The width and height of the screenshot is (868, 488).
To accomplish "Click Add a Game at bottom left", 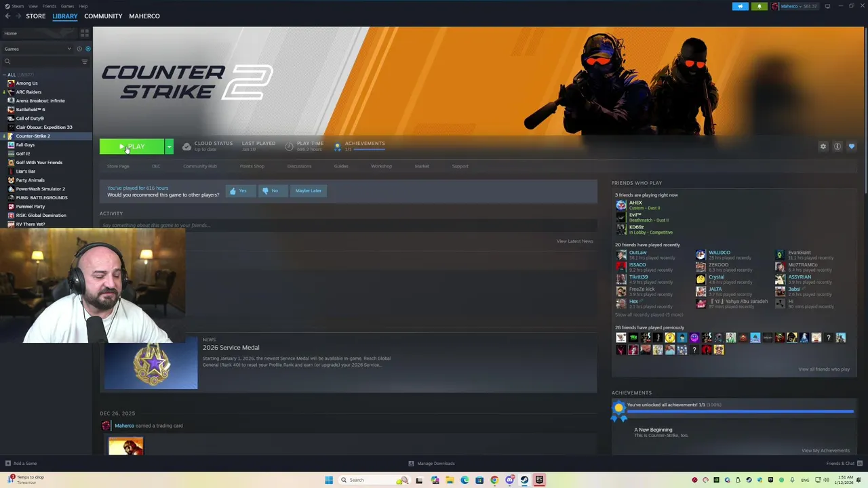I will coord(21,464).
